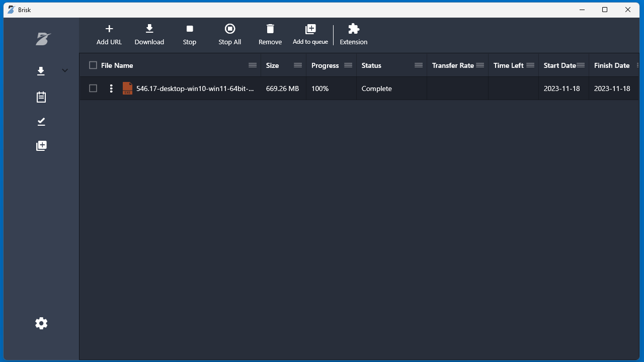This screenshot has width=644, height=362.
Task: Open Start Date column menu handle
Action: pos(581,65)
